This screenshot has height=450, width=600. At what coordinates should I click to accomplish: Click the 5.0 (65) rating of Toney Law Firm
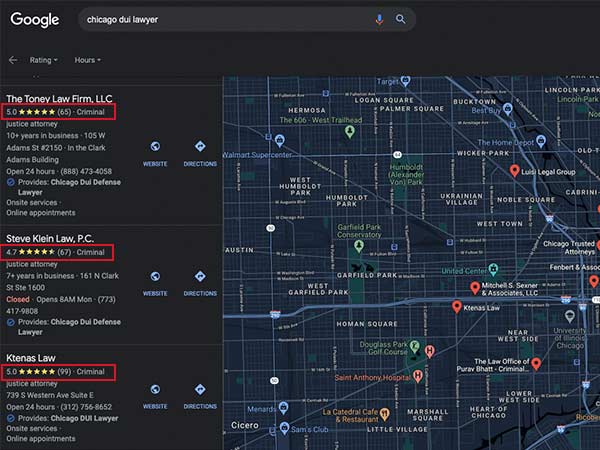[x=37, y=112]
